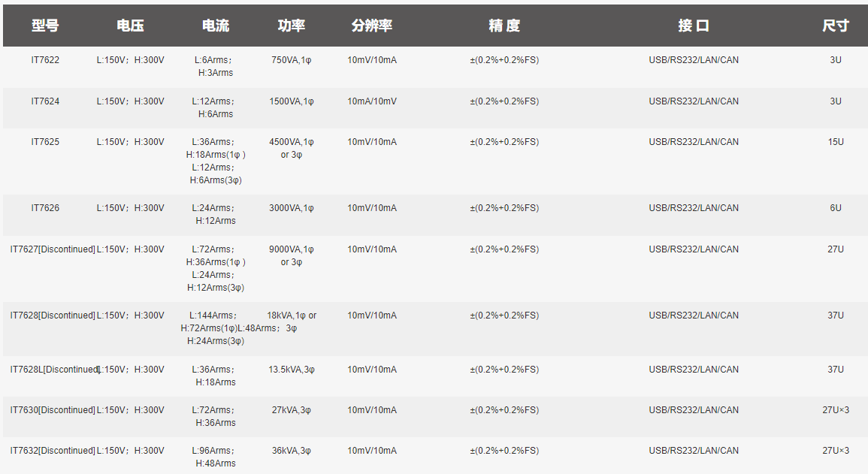868x474 pixels.
Task: Click the "1500VA,1φ" power cell
Action: tap(291, 101)
